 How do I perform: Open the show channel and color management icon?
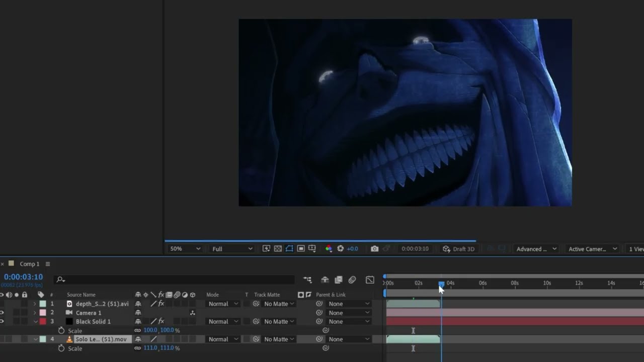coord(329,249)
